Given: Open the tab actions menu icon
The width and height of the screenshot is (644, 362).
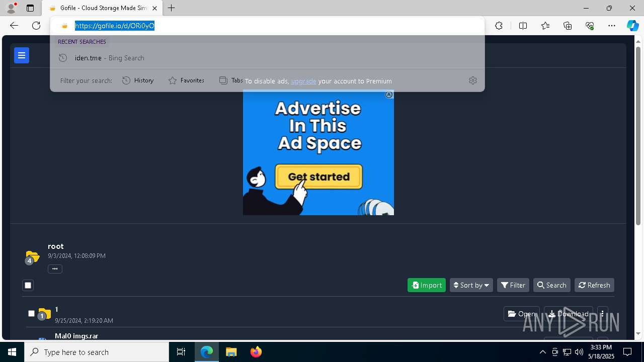Looking at the screenshot, I should [x=30, y=8].
